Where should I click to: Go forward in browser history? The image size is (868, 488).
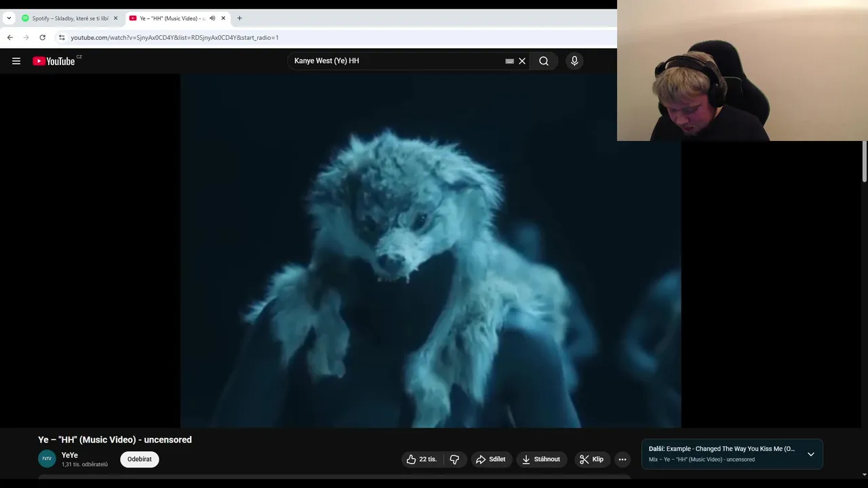[x=26, y=38]
